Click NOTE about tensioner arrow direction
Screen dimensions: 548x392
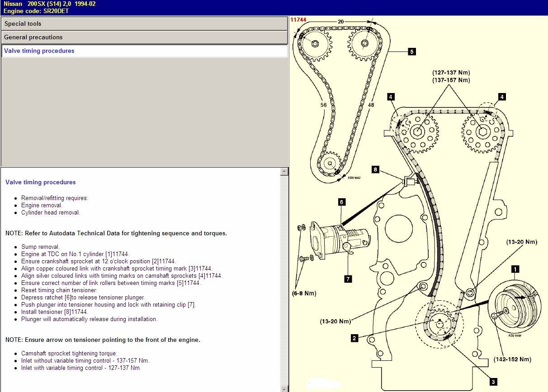[x=103, y=340]
